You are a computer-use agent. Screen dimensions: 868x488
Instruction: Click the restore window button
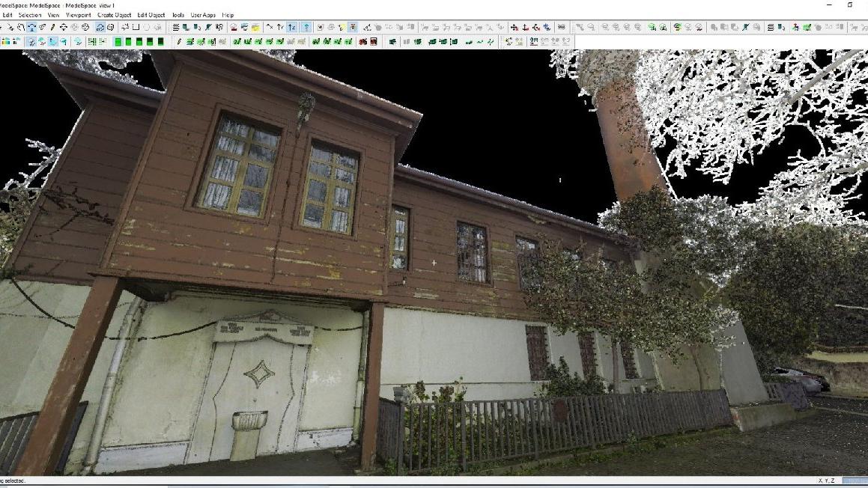(849, 4)
